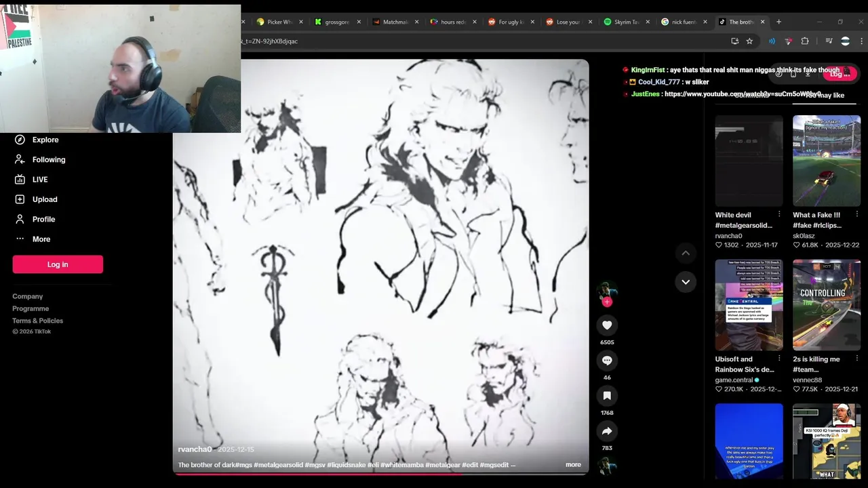Open the Following feed
868x488 pixels.
[40, 159]
